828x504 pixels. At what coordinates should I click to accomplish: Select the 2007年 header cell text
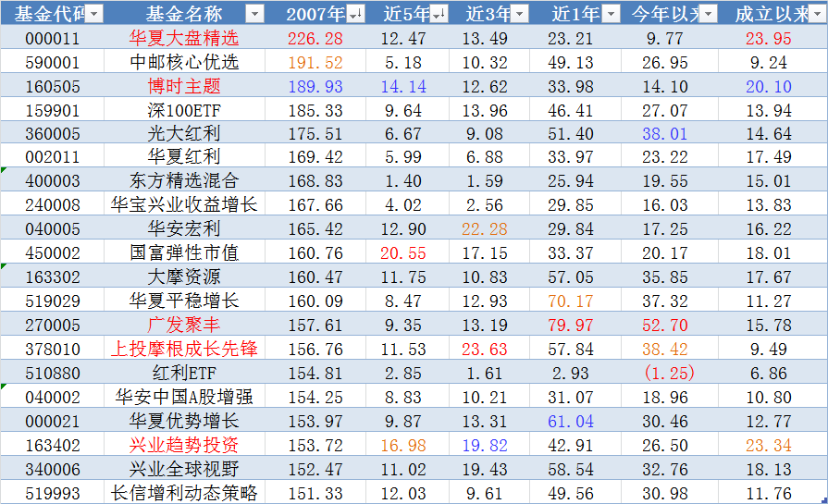(x=315, y=14)
